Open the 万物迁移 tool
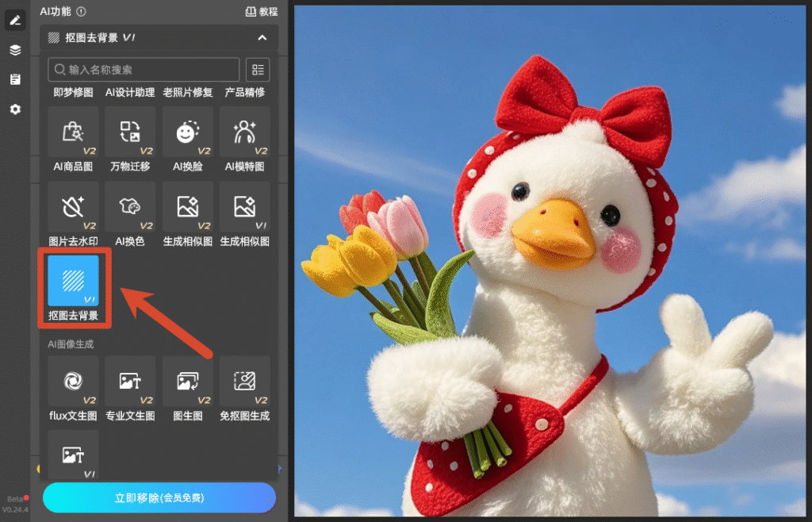 coord(130,132)
